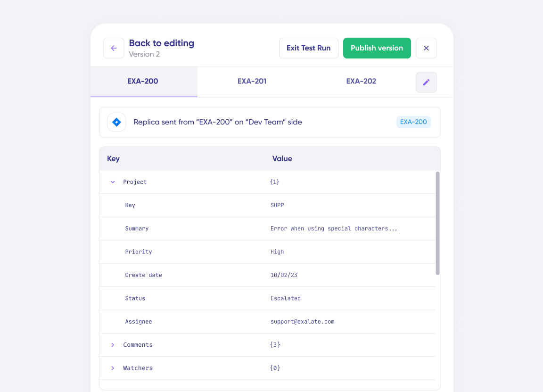The image size is (543, 392).
Task: Click the back arrow icon
Action: 114,48
